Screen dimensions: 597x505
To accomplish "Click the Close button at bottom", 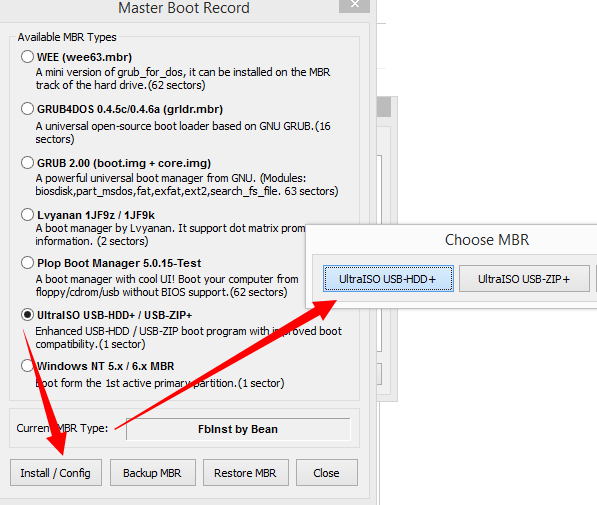I will [x=327, y=473].
